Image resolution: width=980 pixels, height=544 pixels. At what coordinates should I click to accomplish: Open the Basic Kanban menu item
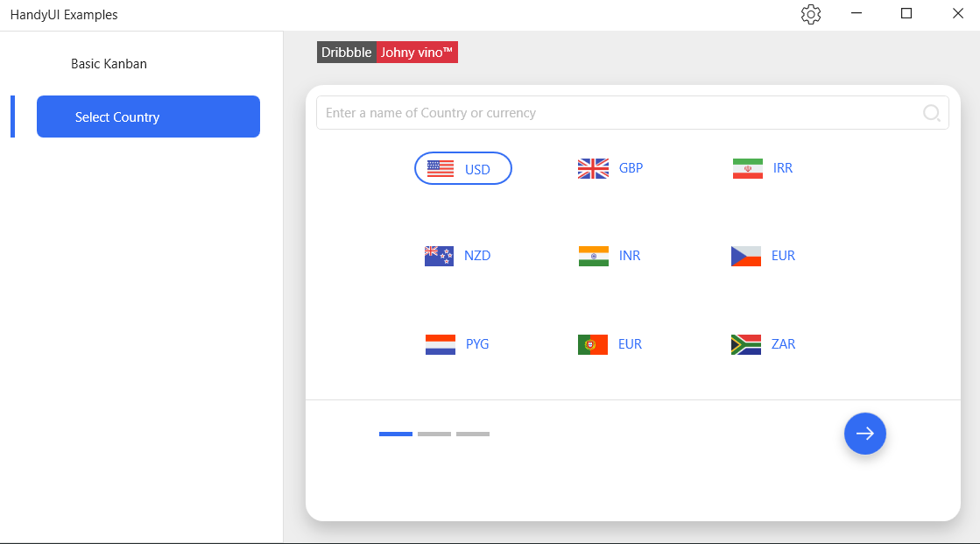point(109,64)
